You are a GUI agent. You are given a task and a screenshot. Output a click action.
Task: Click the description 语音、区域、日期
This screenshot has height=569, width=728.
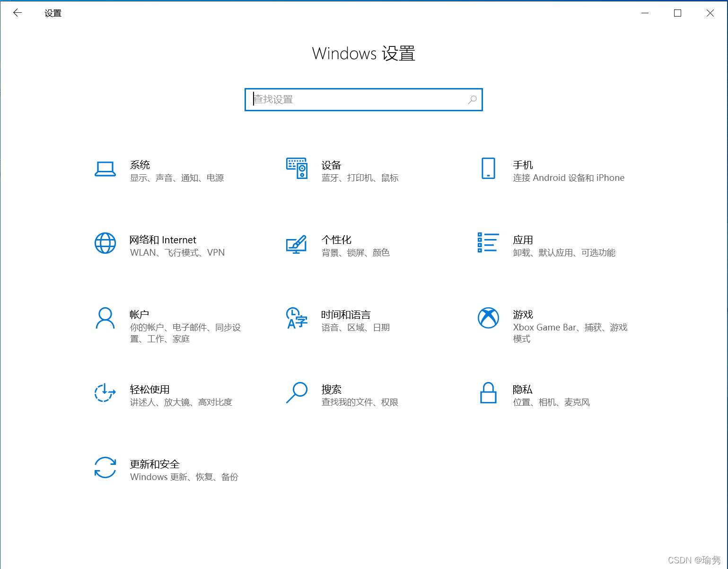(x=356, y=328)
